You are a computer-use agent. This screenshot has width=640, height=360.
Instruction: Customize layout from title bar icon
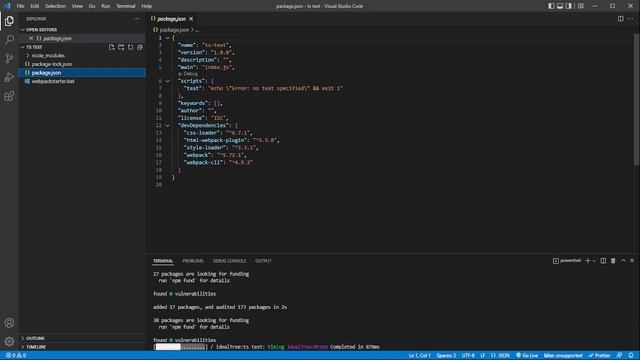pos(581,6)
